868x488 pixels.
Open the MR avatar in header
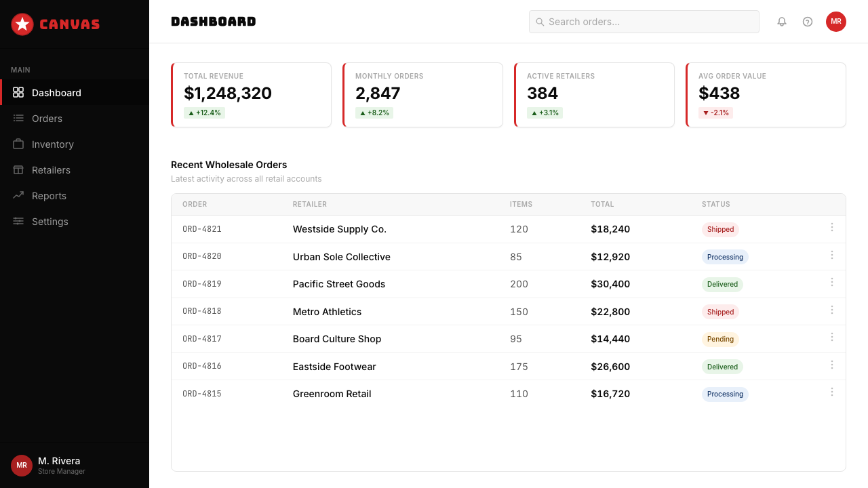[836, 22]
